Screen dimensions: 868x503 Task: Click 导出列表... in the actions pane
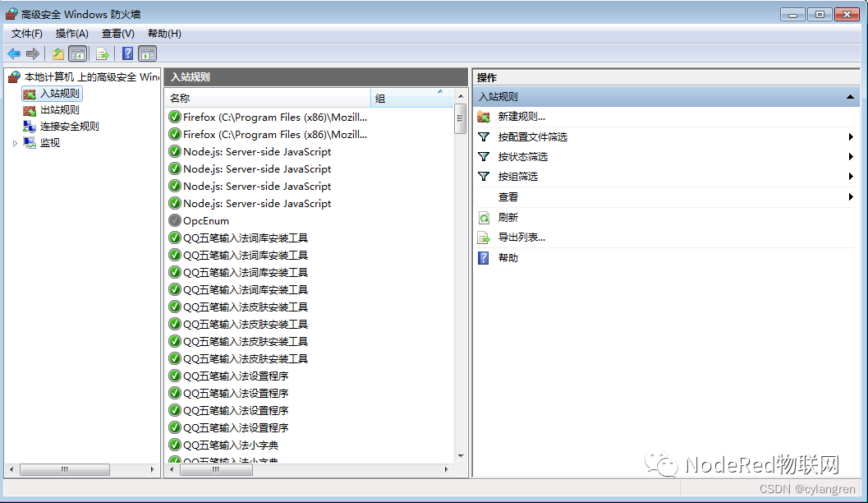[521, 238]
